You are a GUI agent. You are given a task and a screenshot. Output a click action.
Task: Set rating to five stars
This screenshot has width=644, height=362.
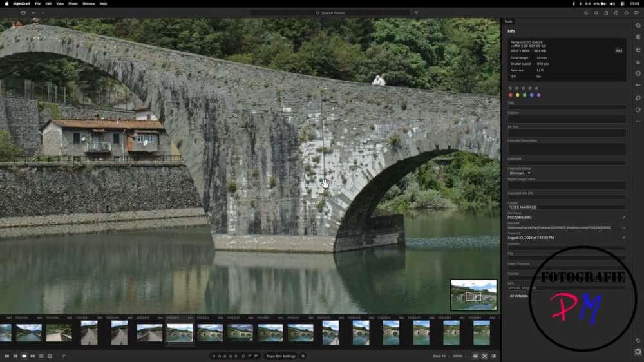tap(536, 88)
